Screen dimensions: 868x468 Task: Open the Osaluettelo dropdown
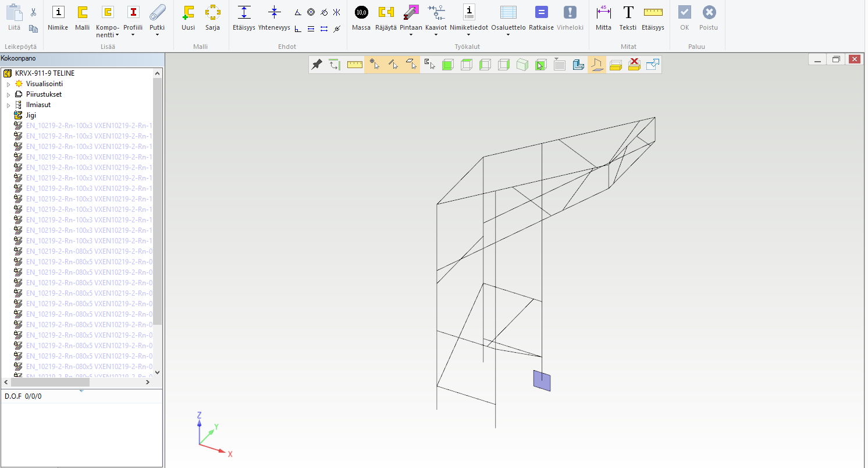pos(508,35)
